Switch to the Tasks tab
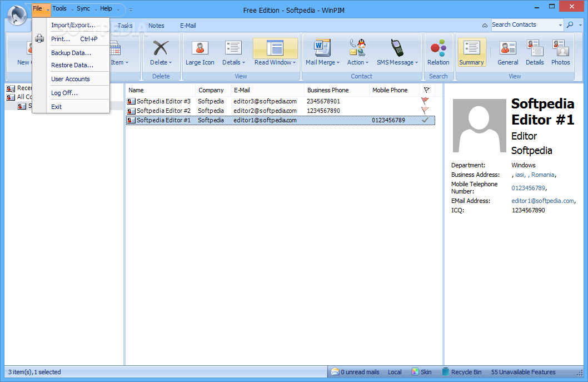 pos(125,26)
